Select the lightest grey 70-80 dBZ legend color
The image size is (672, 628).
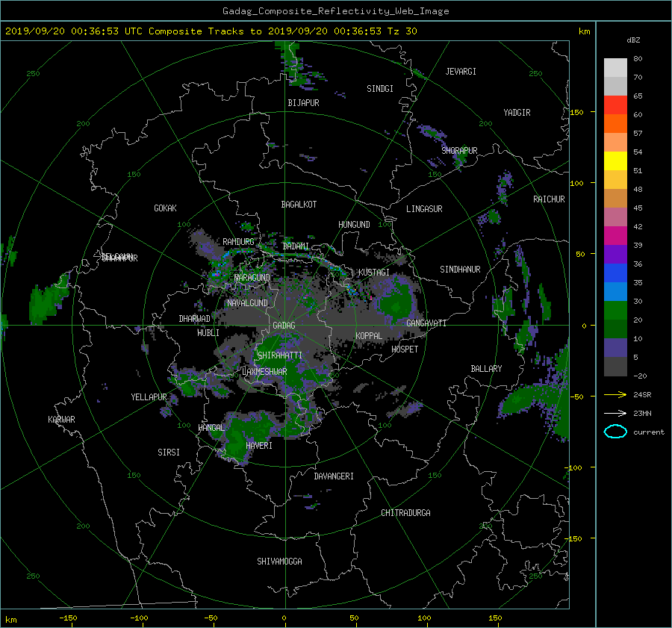pyautogui.click(x=615, y=67)
